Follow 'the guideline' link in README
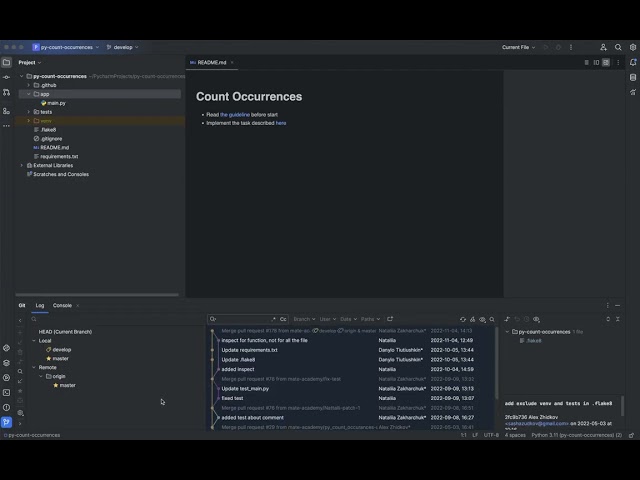The height and width of the screenshot is (480, 640). [x=235, y=115]
